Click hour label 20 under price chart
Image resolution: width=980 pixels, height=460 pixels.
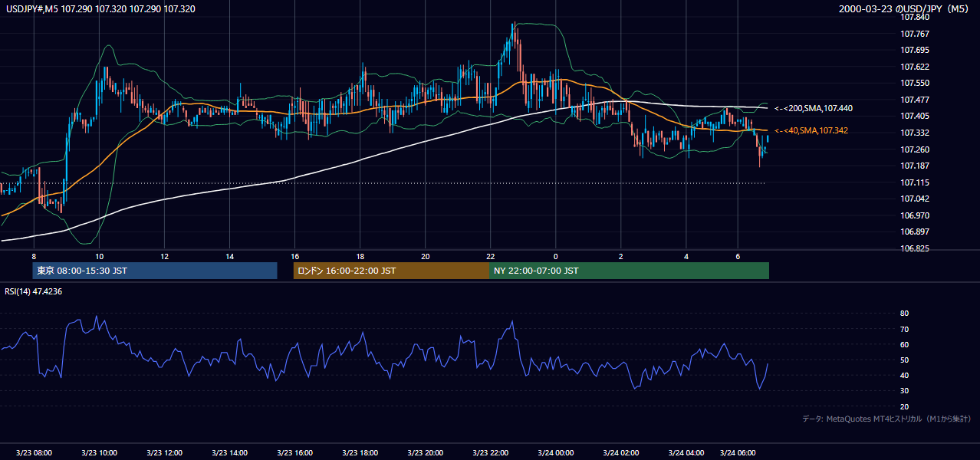click(426, 256)
